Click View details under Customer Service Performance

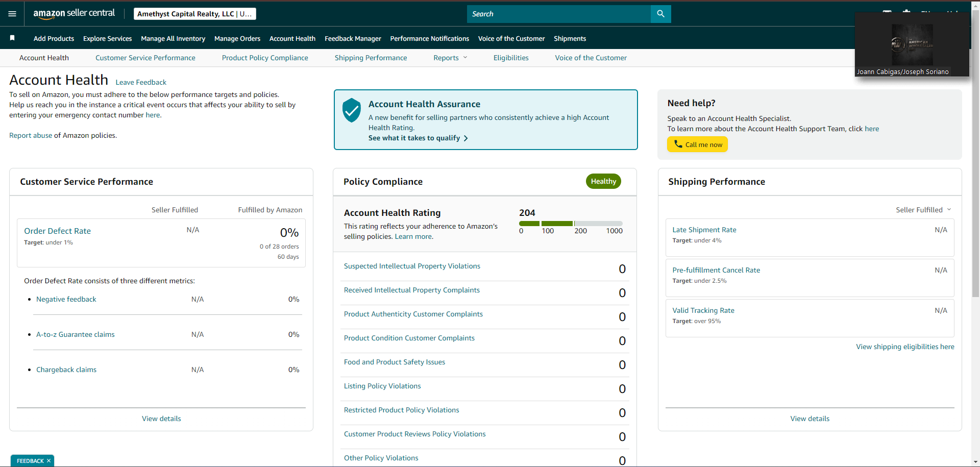(x=161, y=419)
